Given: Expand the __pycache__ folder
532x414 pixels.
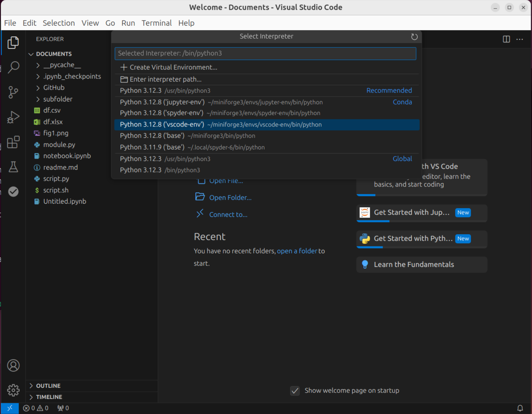Looking at the screenshot, I should pos(38,65).
